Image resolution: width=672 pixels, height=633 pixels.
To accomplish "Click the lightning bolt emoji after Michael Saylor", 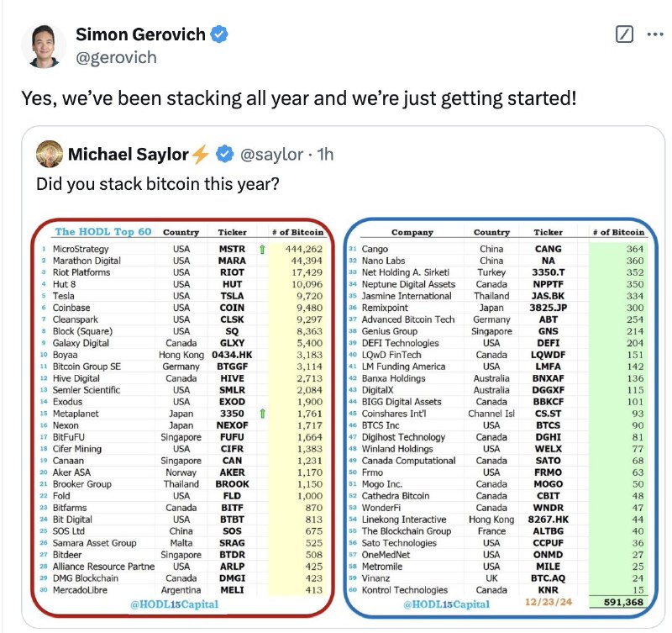I will click(x=200, y=155).
